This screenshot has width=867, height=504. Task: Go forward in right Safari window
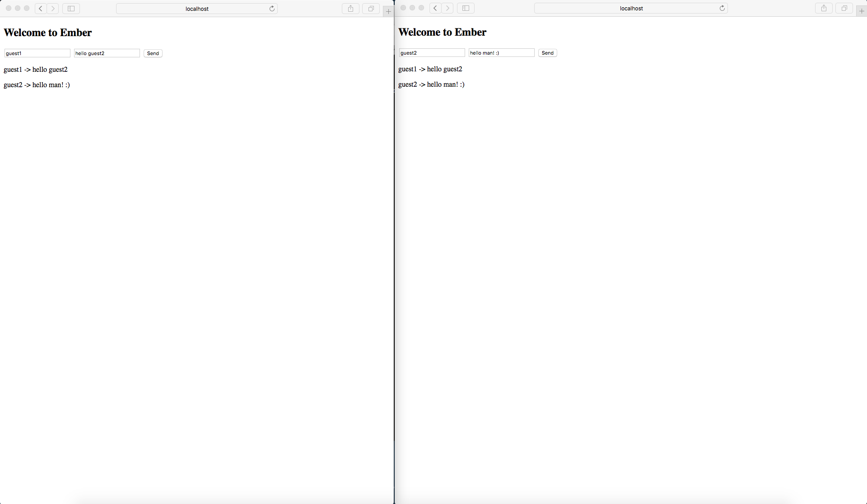[x=447, y=8]
